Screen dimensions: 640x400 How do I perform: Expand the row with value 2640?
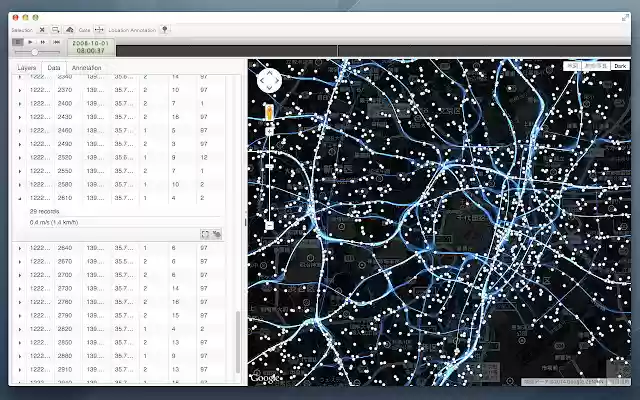20,248
